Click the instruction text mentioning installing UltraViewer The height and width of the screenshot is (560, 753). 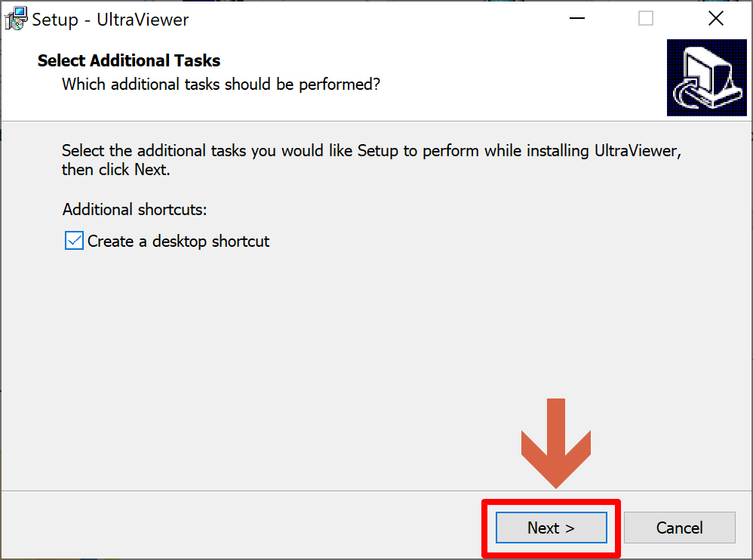point(371,151)
